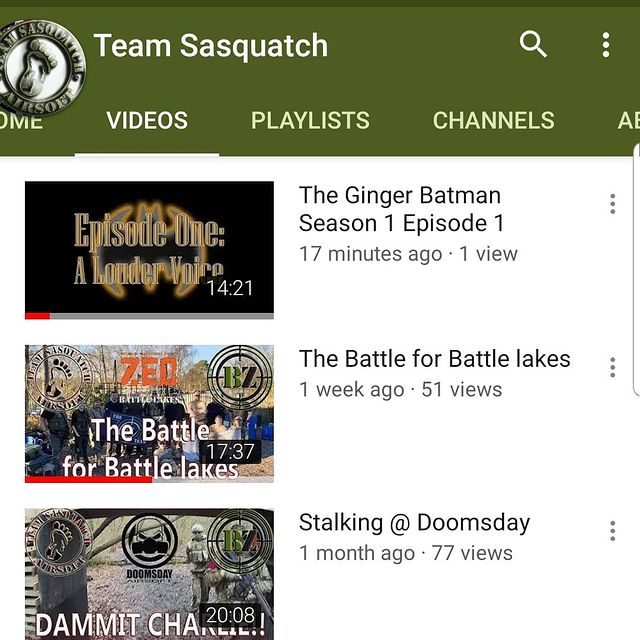
Task: Open The Battle for Battle lakes title link
Action: (x=434, y=359)
